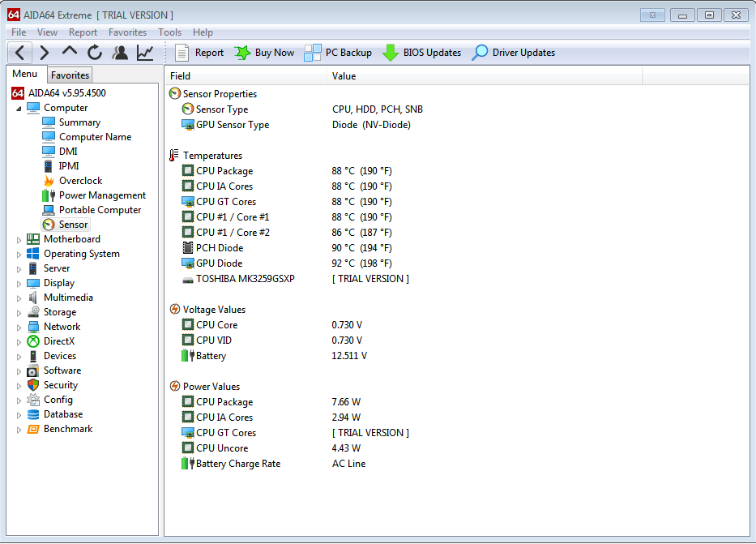Viewport: 756px width, 544px height.
Task: Expand the Benchmark tree node
Action: [x=19, y=429]
